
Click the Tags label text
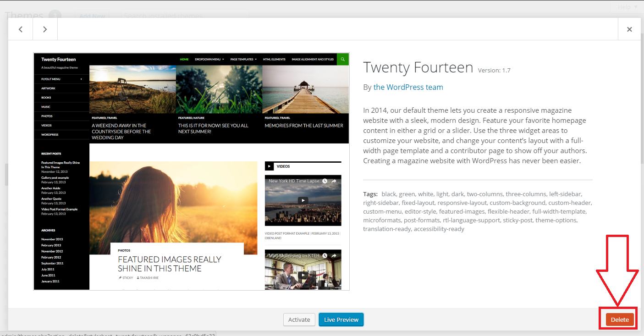[370, 194]
